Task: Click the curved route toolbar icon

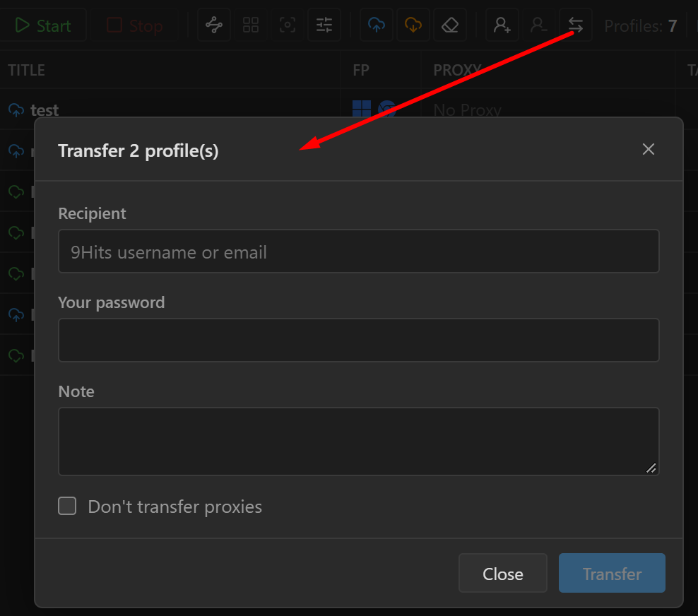Action: click(214, 25)
